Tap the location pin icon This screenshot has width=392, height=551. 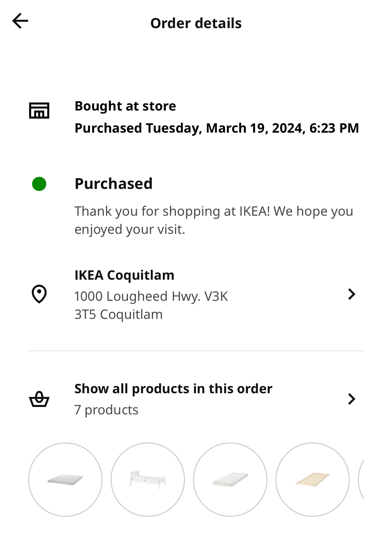pyautogui.click(x=39, y=294)
